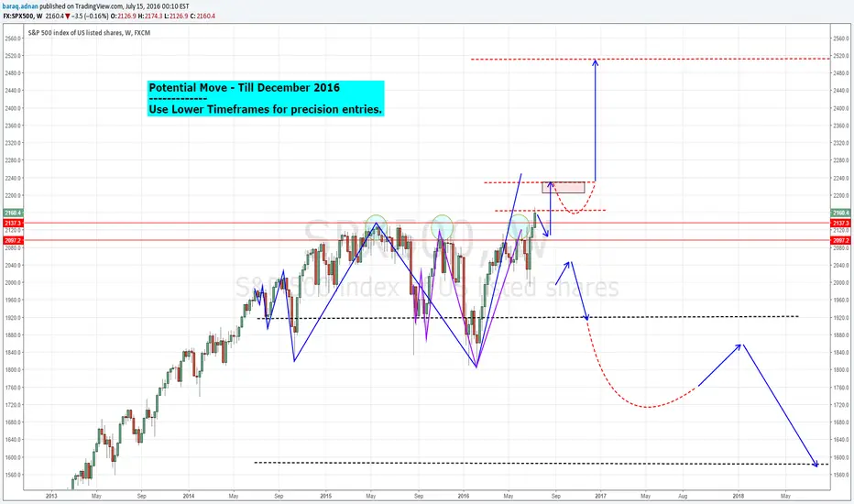854x504 pixels.
Task: Click the -3.5 (-0.16%) change value
Action: [90, 16]
